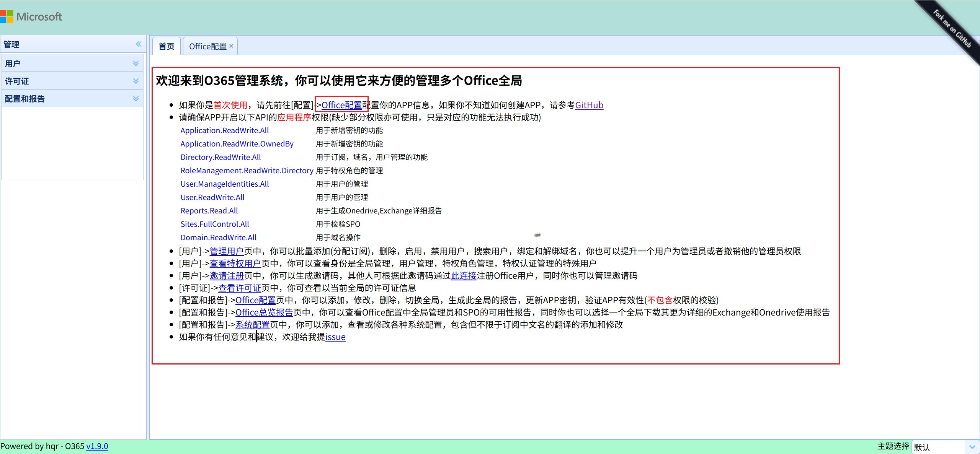Click the 用于订阅,域名,用户管理的功能 description
The image size is (980, 454).
point(372,157)
